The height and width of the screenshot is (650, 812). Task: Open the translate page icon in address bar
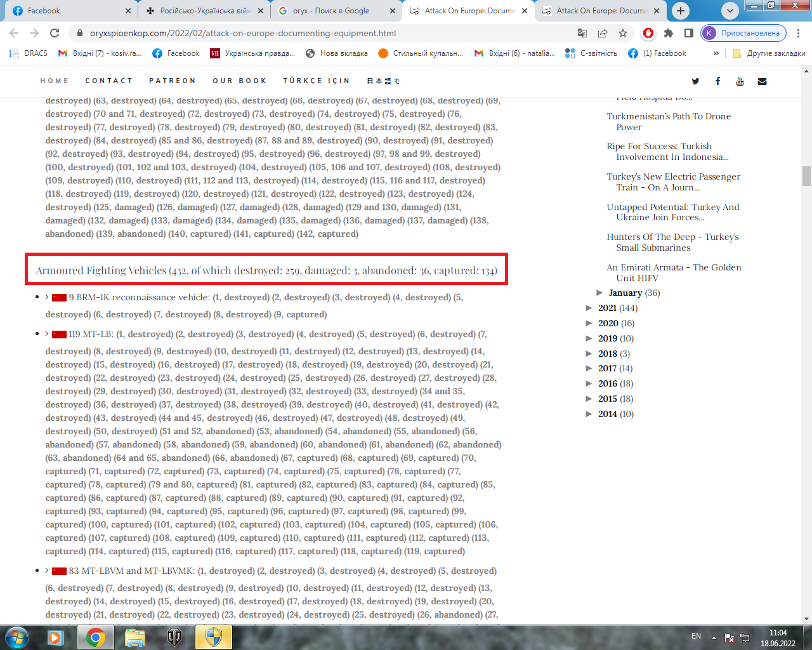pyautogui.click(x=582, y=33)
